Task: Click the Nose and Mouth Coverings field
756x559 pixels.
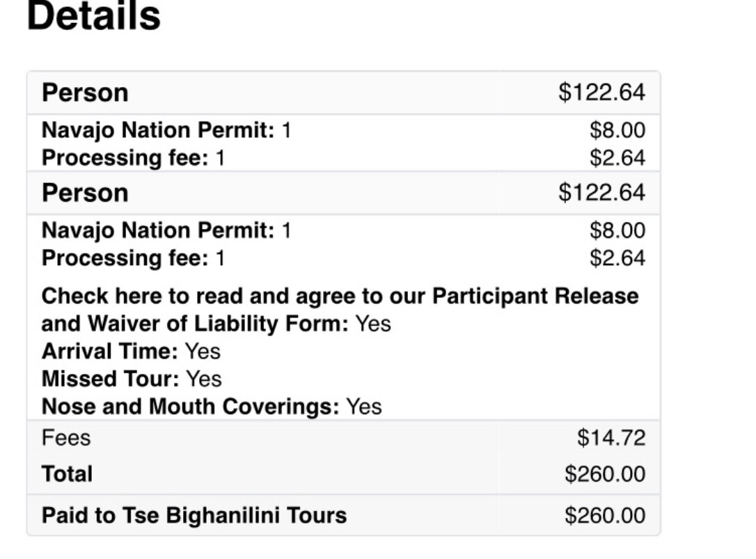Action: [x=212, y=407]
